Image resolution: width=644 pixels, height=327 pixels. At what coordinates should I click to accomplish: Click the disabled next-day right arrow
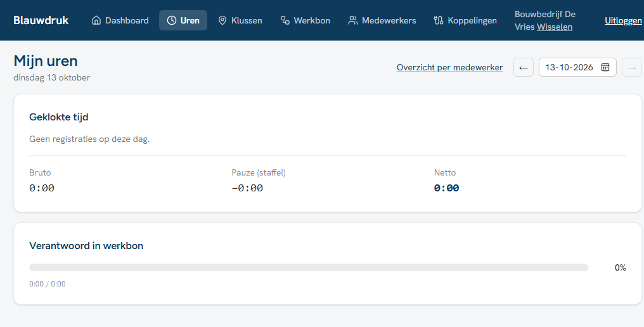pos(632,67)
